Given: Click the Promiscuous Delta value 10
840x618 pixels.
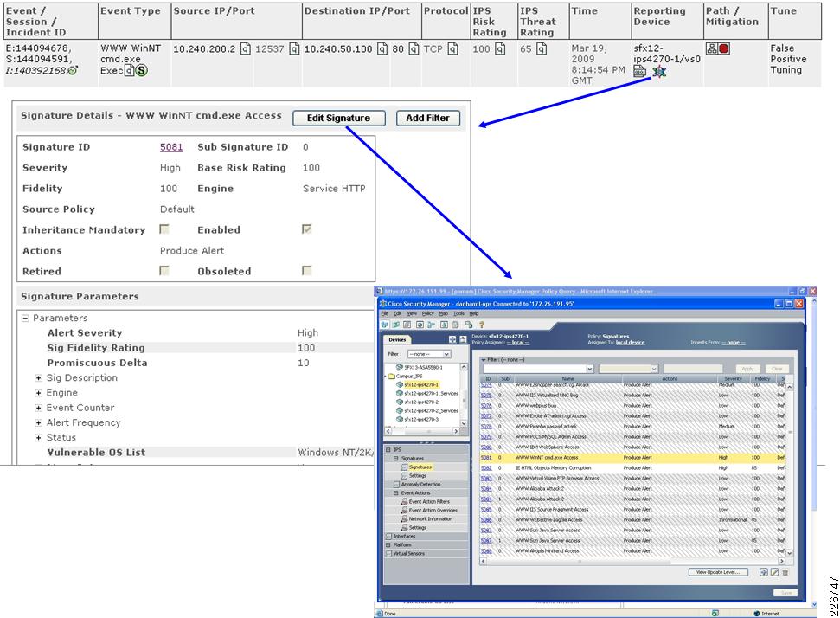Looking at the screenshot, I should 304,363.
